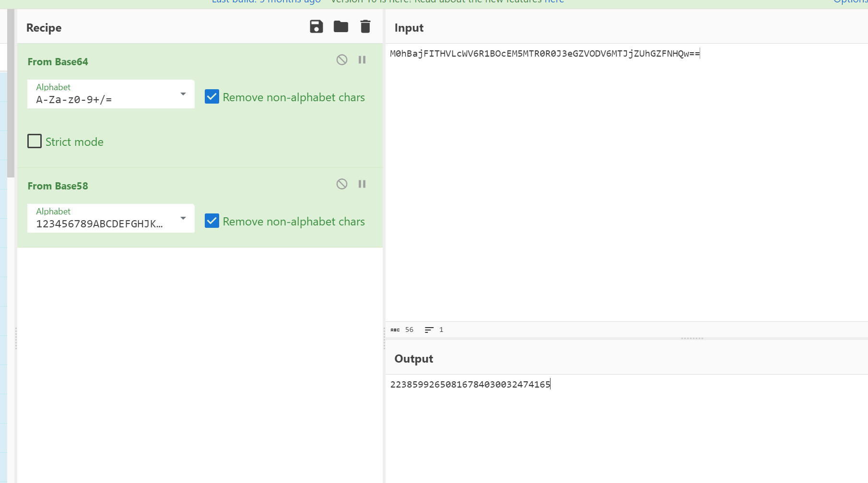This screenshot has height=483, width=868.
Task: Place cursor in the Input text area
Action: pos(575,144)
